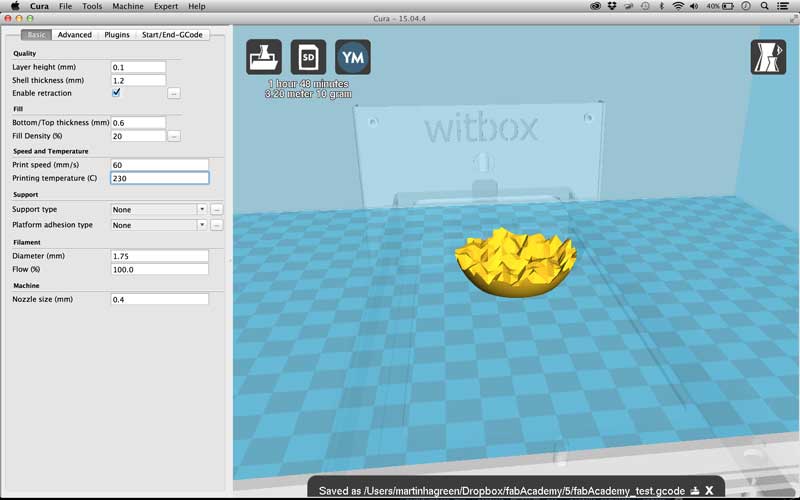Click the SD card save toolpath icon
Image resolution: width=800 pixels, height=500 pixels.
click(308, 57)
